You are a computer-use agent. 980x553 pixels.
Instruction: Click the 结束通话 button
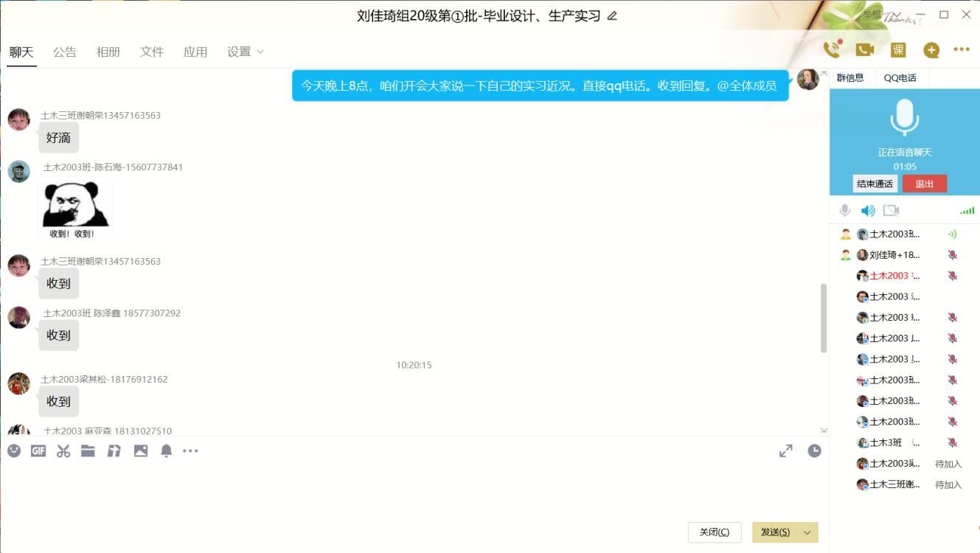[x=875, y=184]
